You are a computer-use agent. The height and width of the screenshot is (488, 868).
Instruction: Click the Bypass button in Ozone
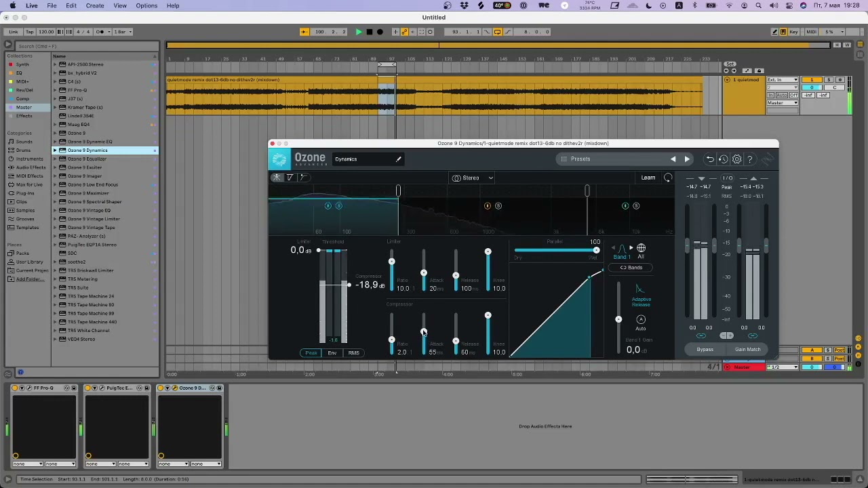[705, 350]
